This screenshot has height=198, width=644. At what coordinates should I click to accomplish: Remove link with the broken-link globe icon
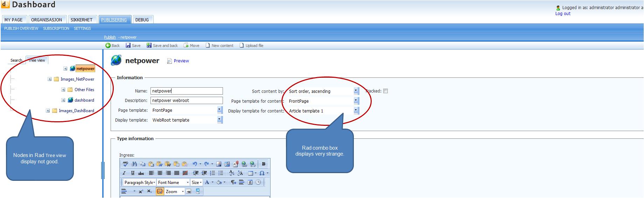252,164
